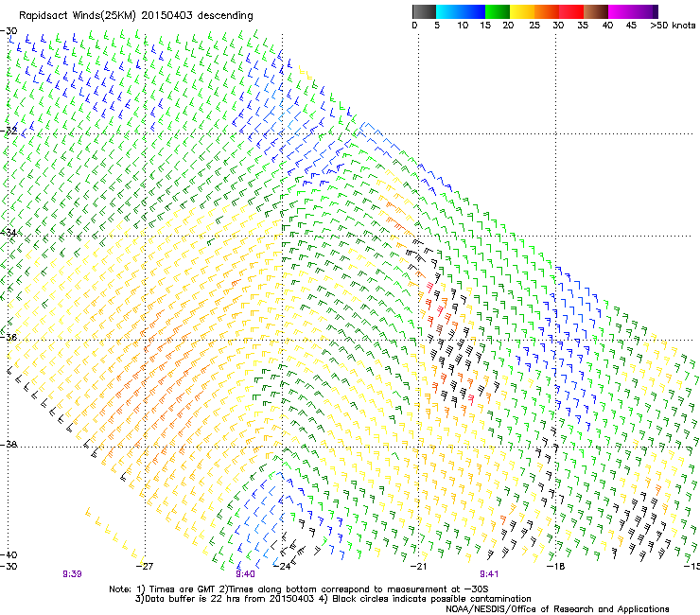
Task: Click the magenta 40-50 knots legend band
Action: tap(634, 11)
